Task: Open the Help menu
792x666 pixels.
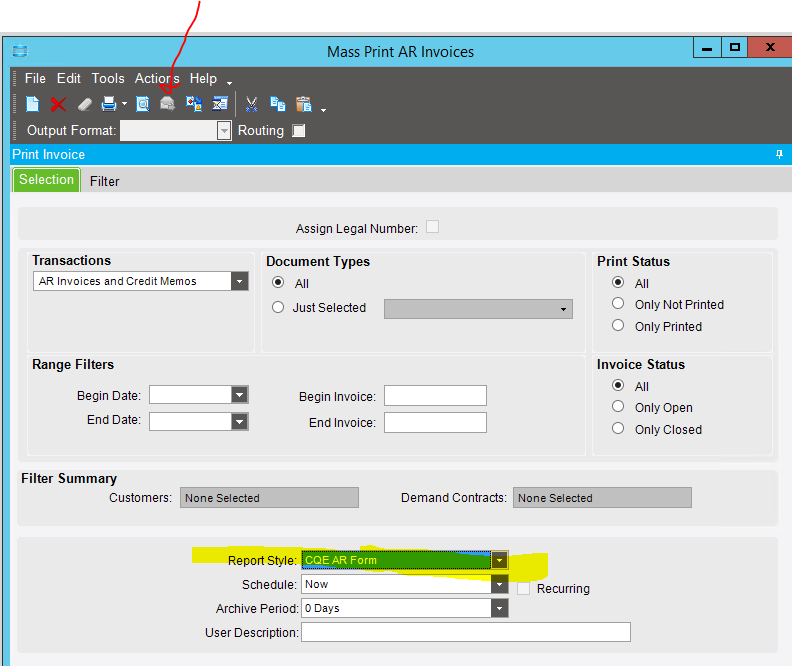Action: point(204,79)
